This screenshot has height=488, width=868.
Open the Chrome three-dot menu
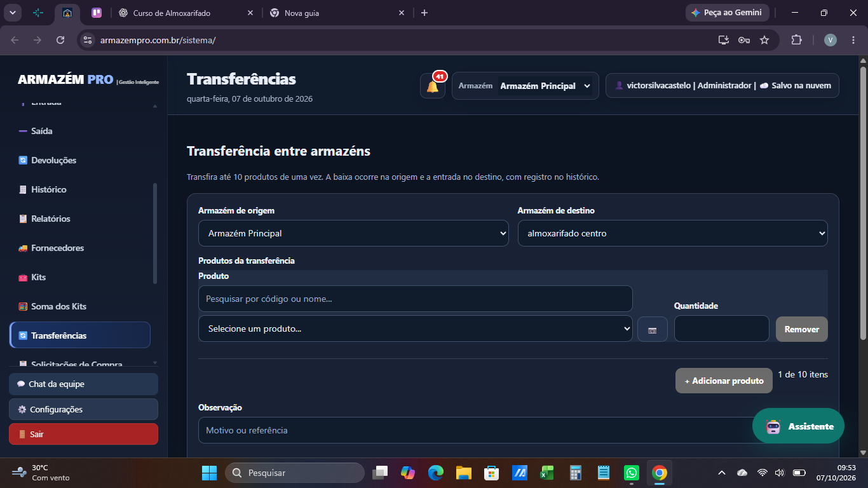pyautogui.click(x=853, y=40)
